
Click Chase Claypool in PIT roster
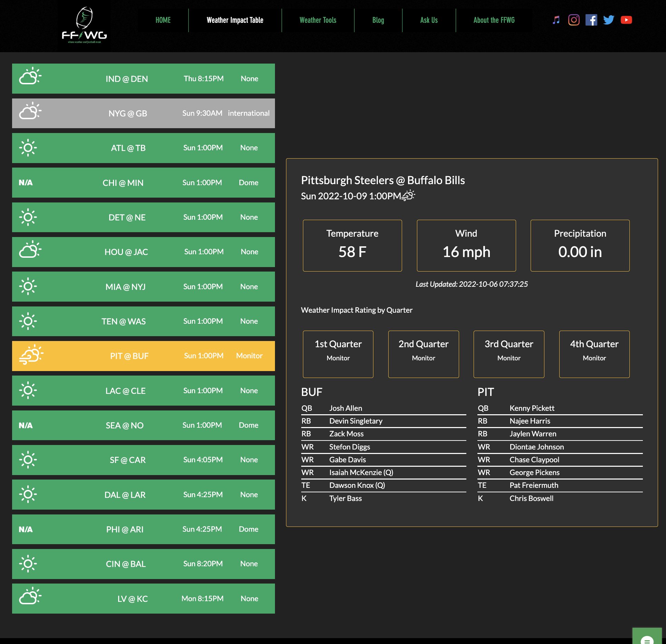click(534, 460)
